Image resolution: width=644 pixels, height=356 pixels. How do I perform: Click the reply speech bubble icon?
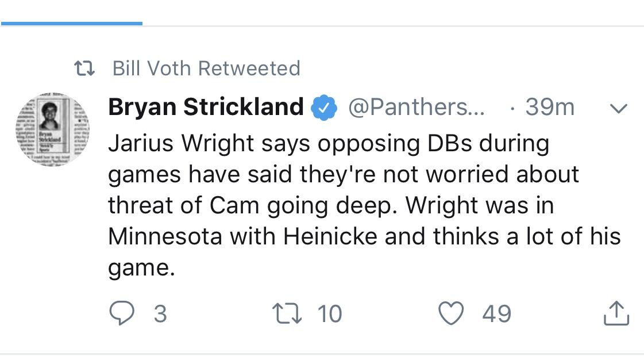(122, 313)
